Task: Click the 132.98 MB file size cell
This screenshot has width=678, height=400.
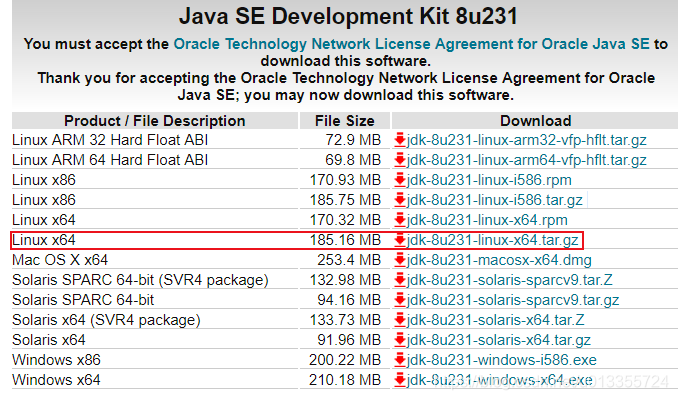Action: [x=345, y=280]
